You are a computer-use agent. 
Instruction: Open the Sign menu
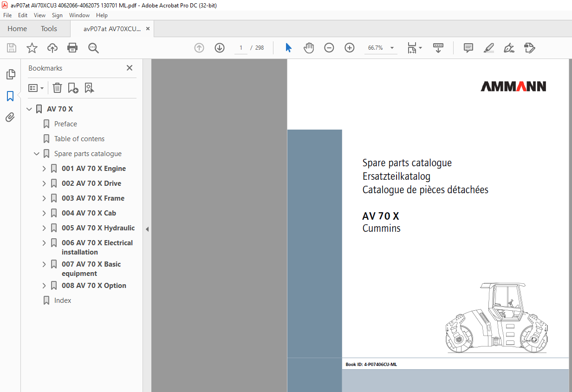[x=57, y=15]
